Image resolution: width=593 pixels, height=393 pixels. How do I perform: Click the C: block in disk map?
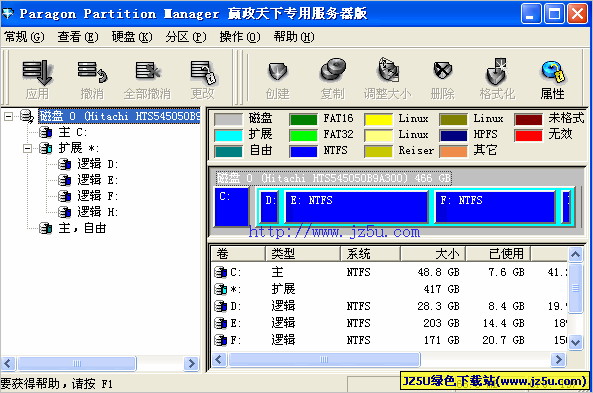click(231, 207)
